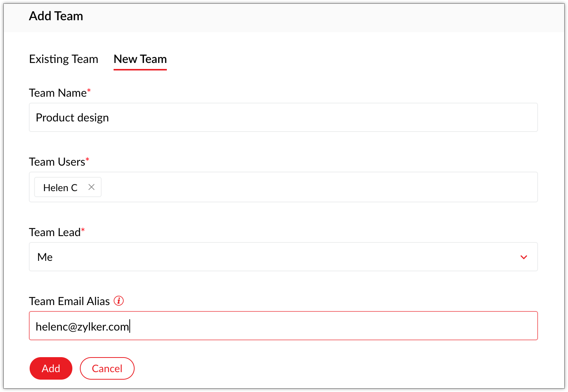Select the New Team tab
568x392 pixels.
click(140, 59)
